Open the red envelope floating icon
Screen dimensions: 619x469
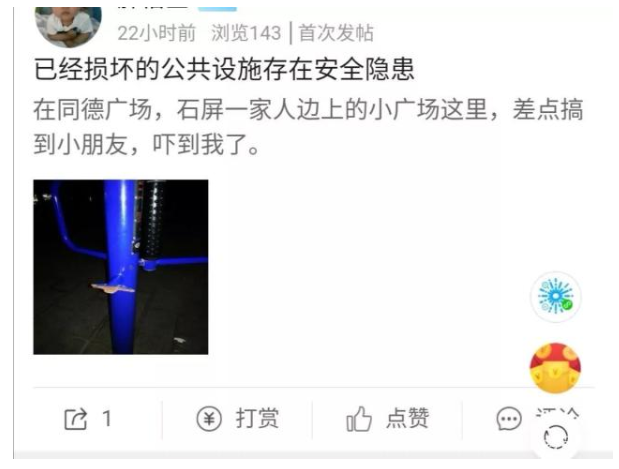click(555, 368)
